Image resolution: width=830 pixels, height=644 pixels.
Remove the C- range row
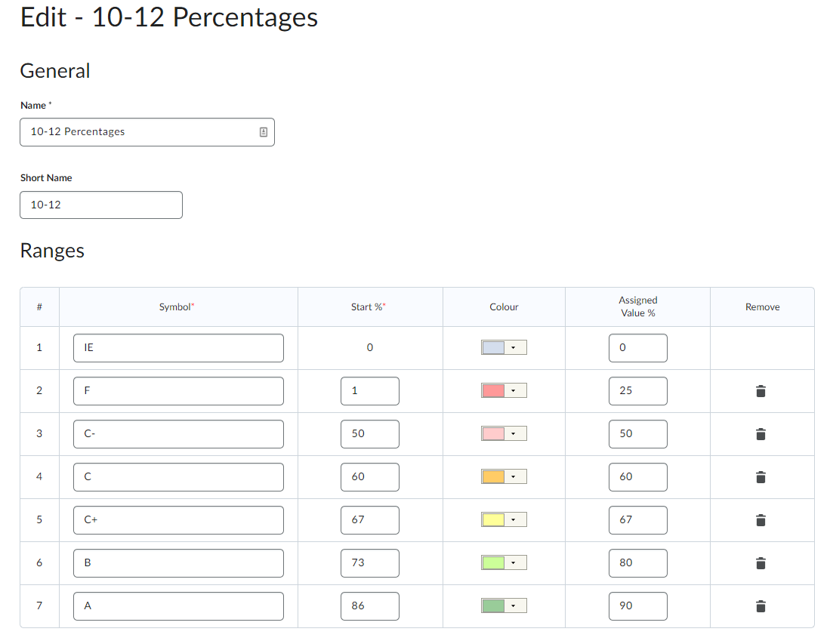click(761, 434)
